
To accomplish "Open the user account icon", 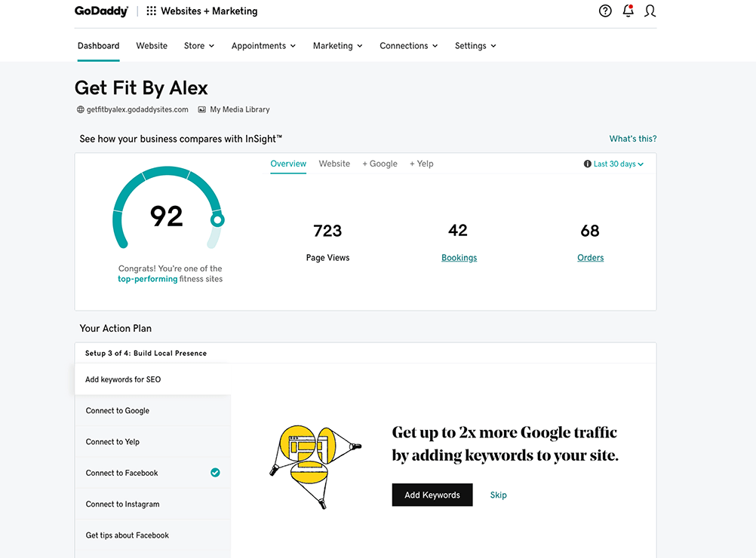I will click(x=650, y=11).
